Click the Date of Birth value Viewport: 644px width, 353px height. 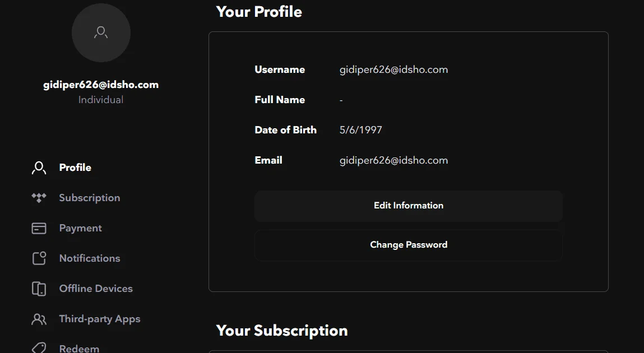tap(360, 130)
